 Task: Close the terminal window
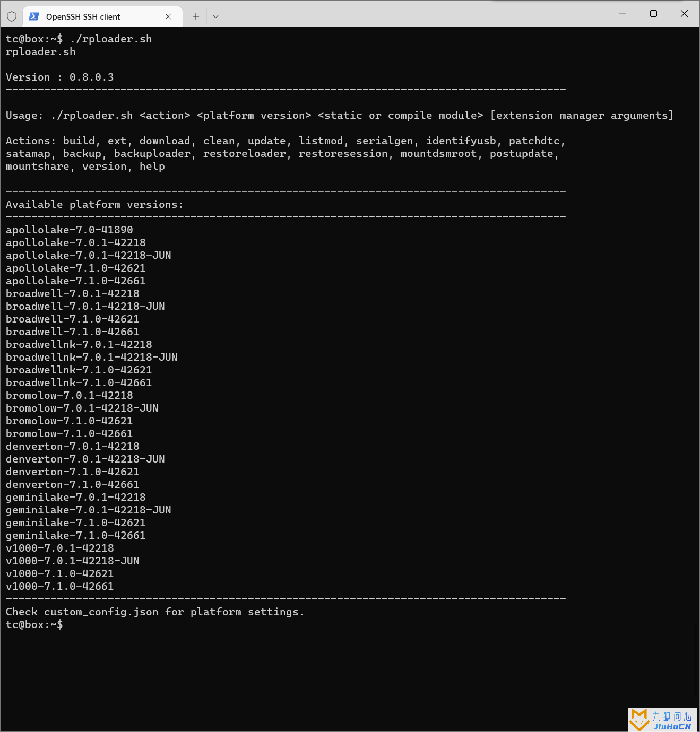685,13
